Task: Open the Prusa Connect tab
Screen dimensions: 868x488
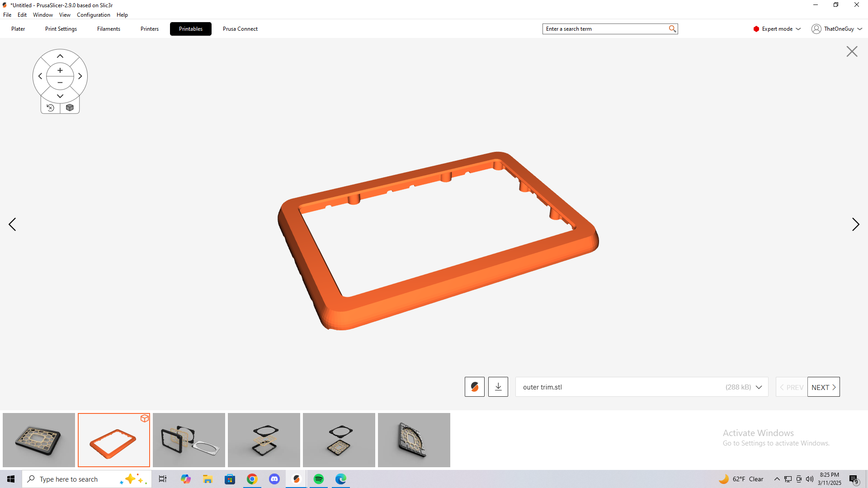Action: click(240, 29)
